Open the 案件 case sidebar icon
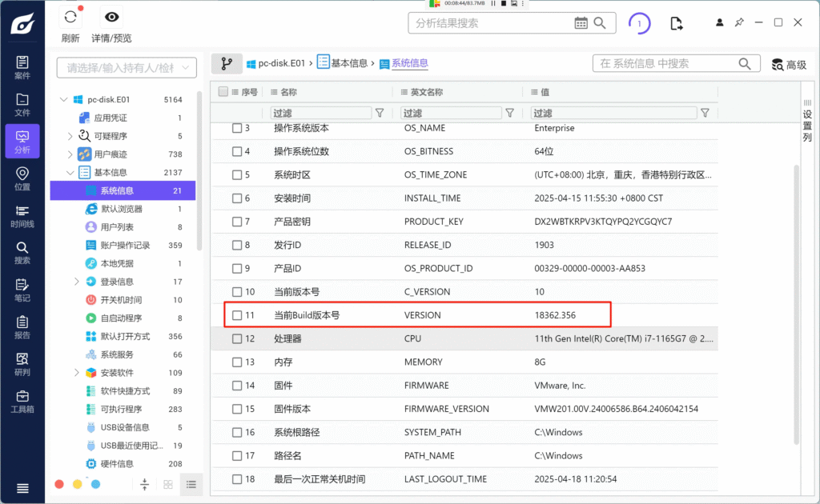Image resolution: width=820 pixels, height=504 pixels. pos(22,67)
